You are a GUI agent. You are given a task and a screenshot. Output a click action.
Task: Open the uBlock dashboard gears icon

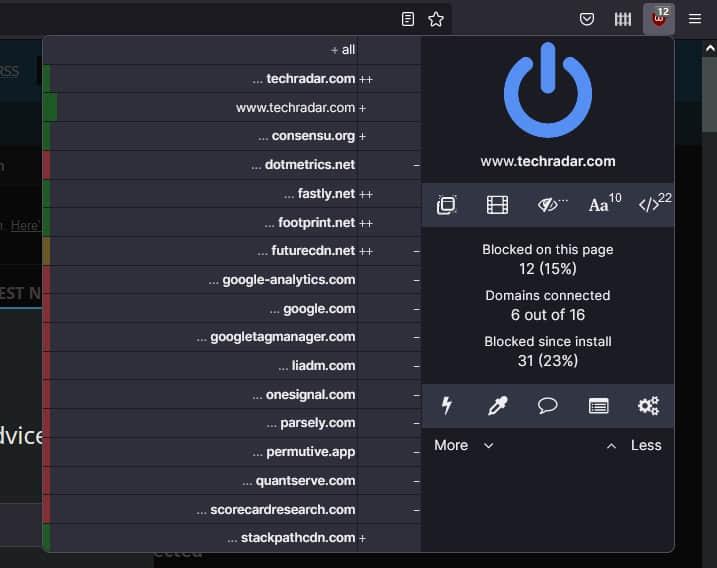pos(648,405)
